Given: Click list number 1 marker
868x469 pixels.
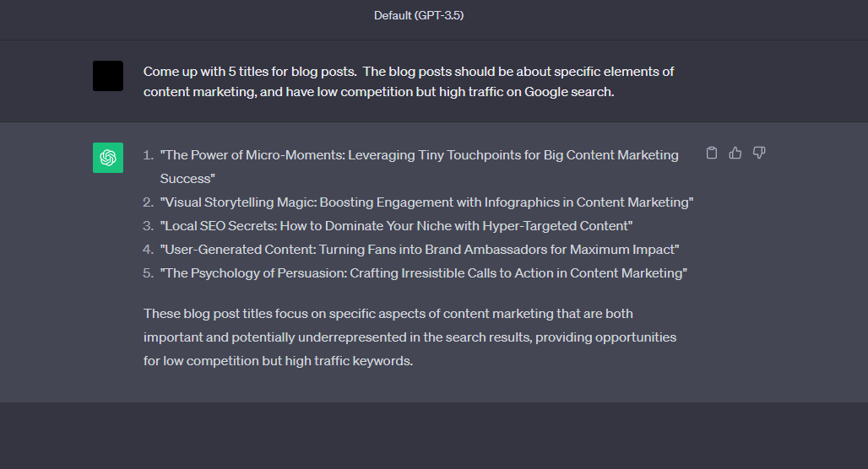Looking at the screenshot, I should [148, 155].
